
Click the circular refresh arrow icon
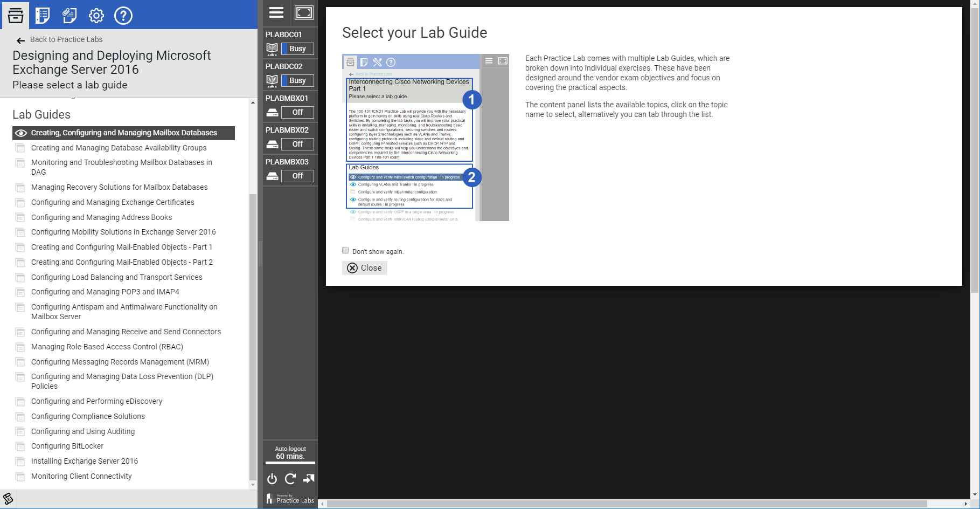click(290, 479)
